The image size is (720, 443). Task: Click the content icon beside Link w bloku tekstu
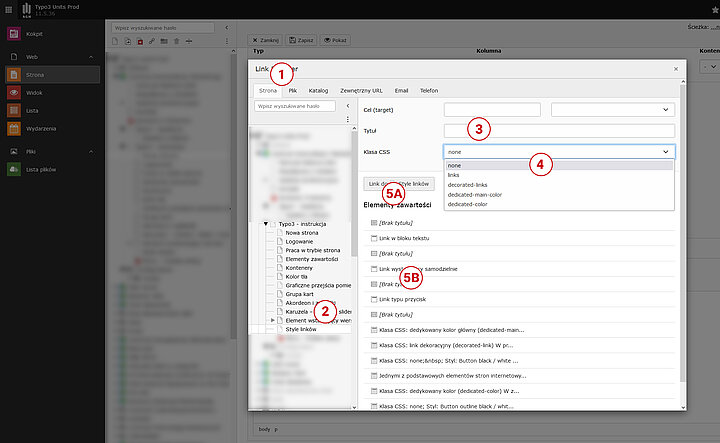(374, 238)
